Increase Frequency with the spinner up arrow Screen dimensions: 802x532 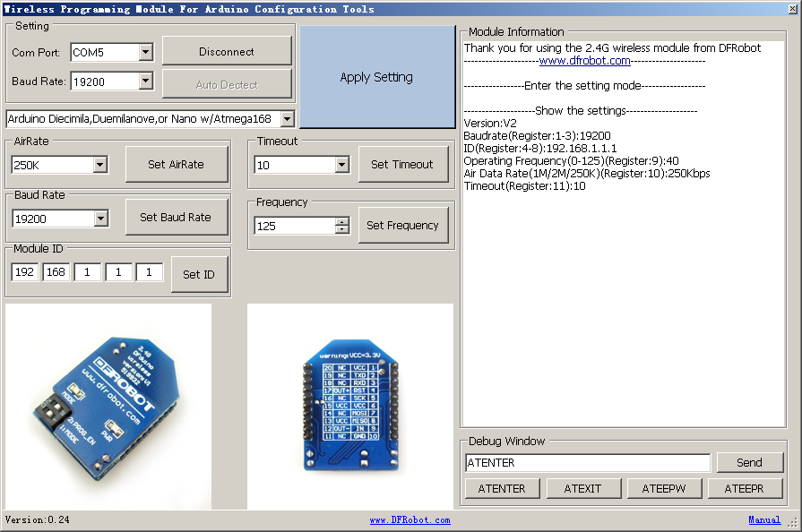click(342, 221)
